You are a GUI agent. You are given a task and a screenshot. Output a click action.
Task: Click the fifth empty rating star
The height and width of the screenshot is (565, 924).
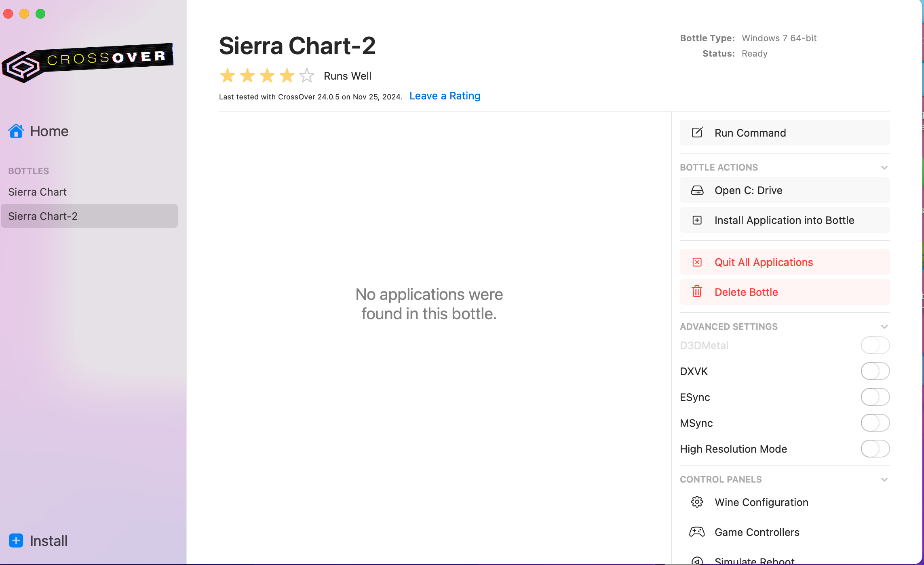[x=307, y=76]
